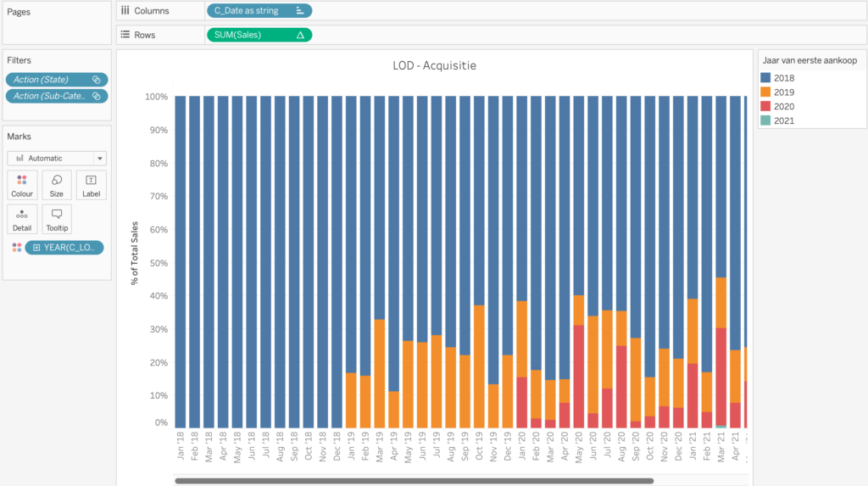The image size is (868, 486).
Task: Select the Action (Sub-Cate.. filter pill
Action: [51, 96]
